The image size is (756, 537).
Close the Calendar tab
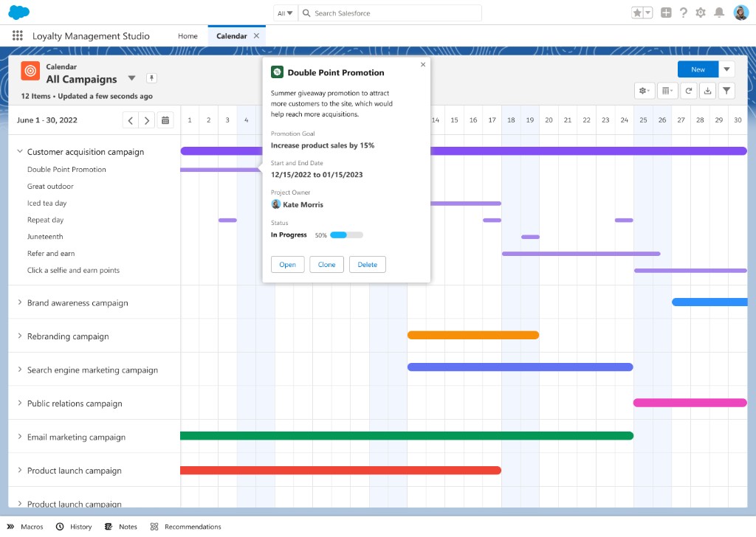click(256, 35)
